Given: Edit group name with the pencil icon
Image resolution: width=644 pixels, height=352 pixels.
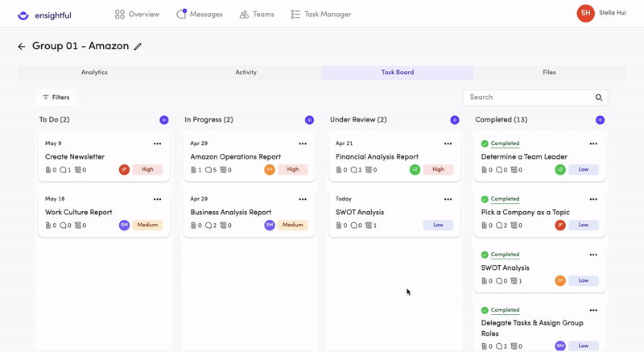Looking at the screenshot, I should [138, 47].
